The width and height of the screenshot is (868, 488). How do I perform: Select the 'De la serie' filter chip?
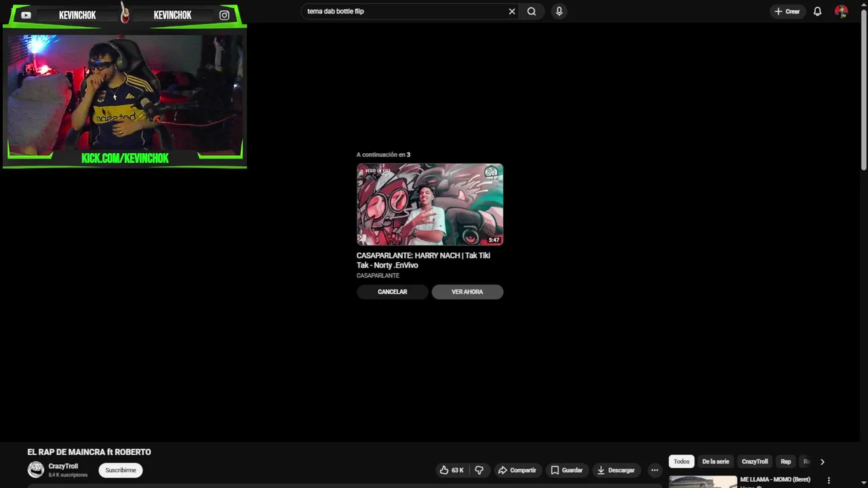coord(715,462)
